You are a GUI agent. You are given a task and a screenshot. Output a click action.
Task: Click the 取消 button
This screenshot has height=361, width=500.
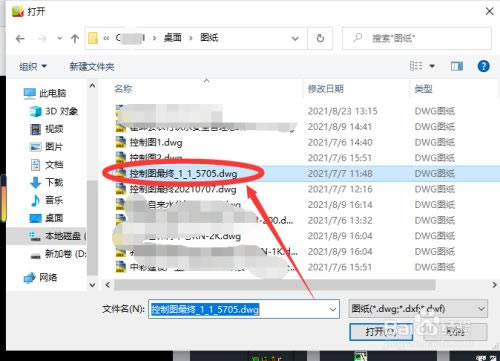click(x=455, y=332)
